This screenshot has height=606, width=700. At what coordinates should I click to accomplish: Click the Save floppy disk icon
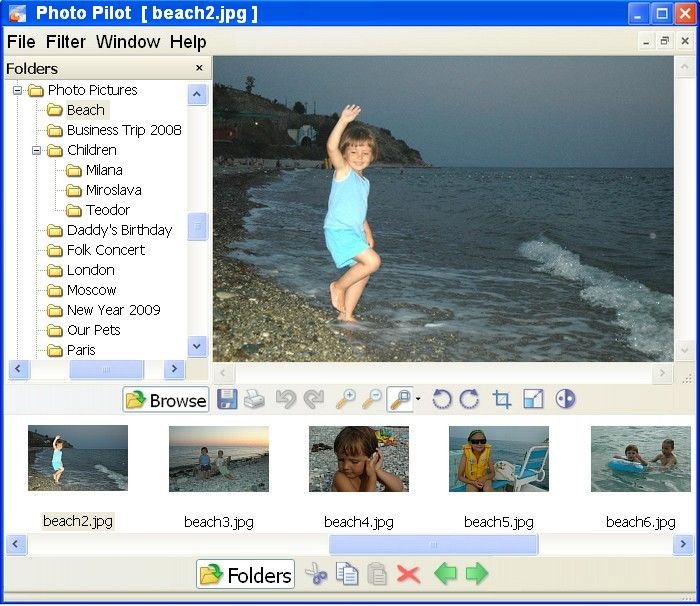(227, 400)
